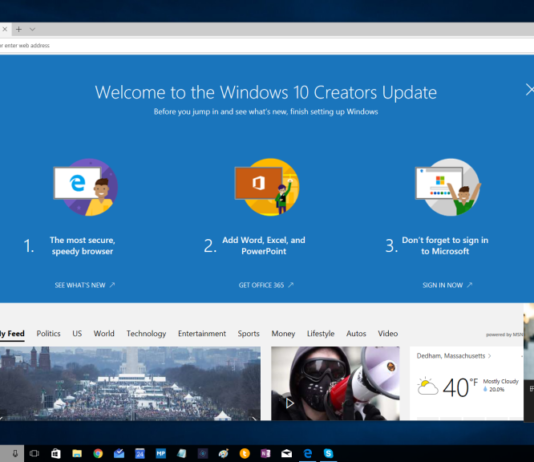Switch to the Politics tab
534x462 pixels.
tap(48, 334)
